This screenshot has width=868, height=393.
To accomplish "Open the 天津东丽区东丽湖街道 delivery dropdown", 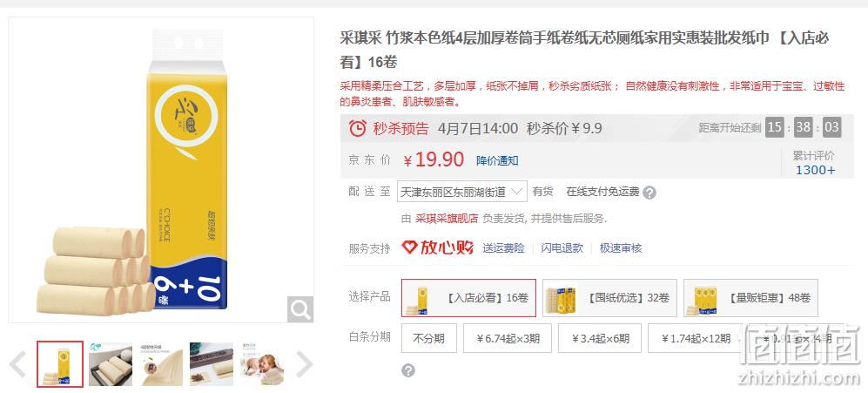I will (x=461, y=192).
